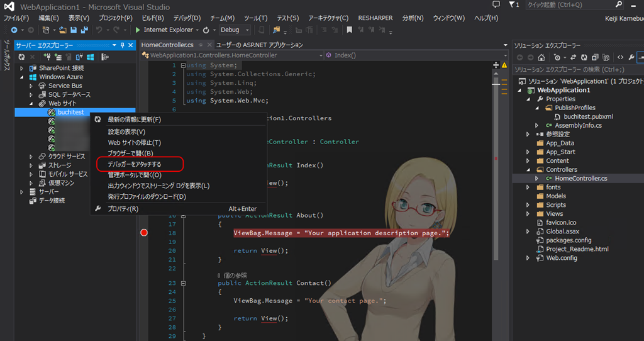Collapse the using block at line 1

(x=183, y=65)
